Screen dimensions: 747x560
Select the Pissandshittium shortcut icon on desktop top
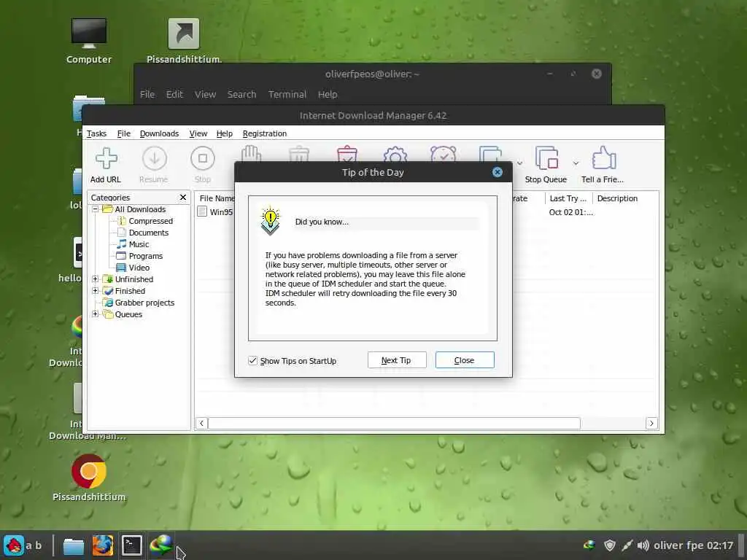183,41
